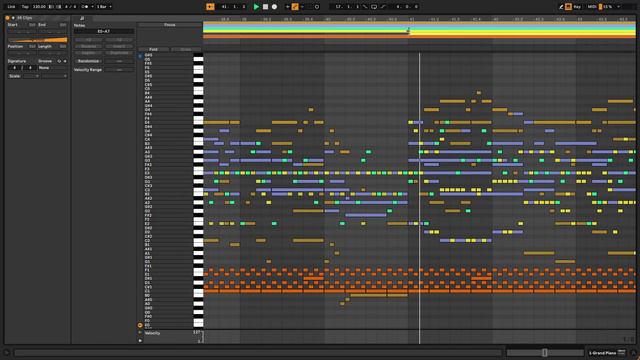Click the detail view toggle icon beside 1-Grand Piano
Screen dimensions: 640x360
[x=621, y=353]
